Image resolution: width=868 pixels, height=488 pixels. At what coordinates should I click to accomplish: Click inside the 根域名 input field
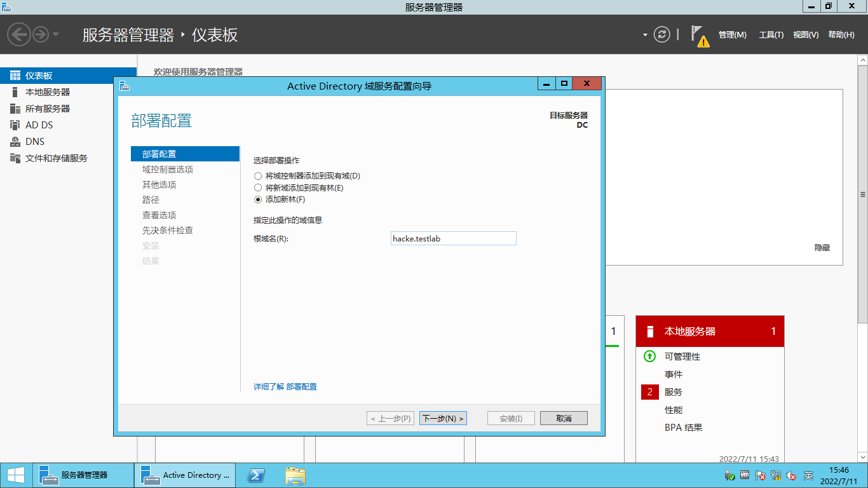pyautogui.click(x=453, y=238)
